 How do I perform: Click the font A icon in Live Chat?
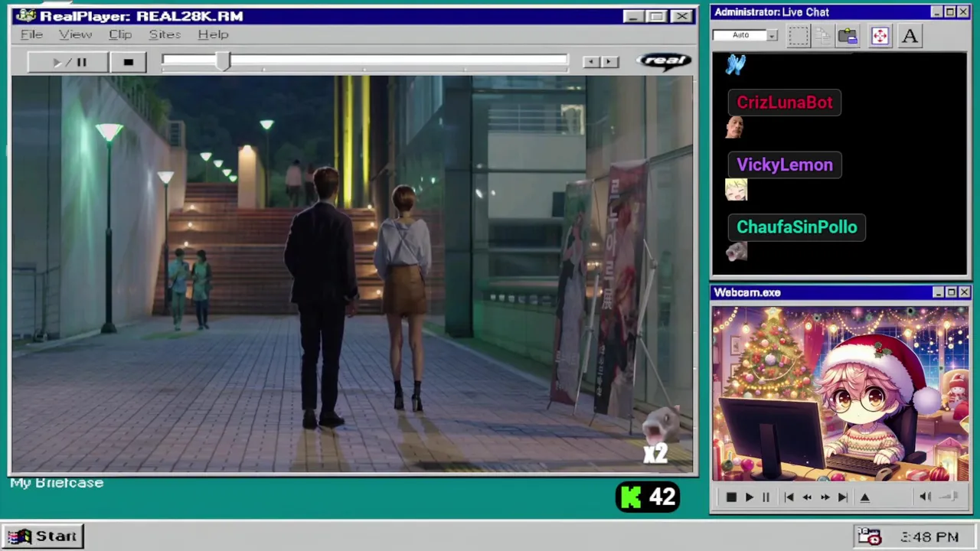[x=910, y=36]
